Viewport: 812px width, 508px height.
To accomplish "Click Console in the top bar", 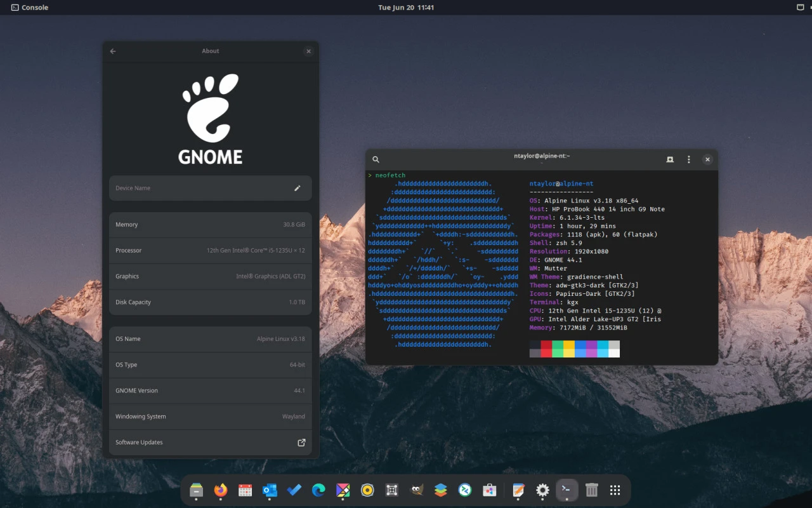I will point(29,7).
